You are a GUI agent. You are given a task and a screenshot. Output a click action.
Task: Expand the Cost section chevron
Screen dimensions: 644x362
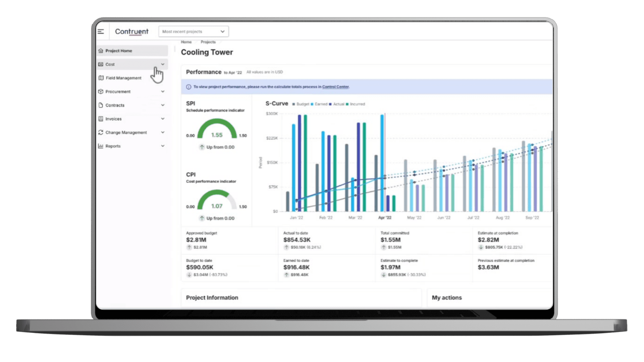pos(163,64)
